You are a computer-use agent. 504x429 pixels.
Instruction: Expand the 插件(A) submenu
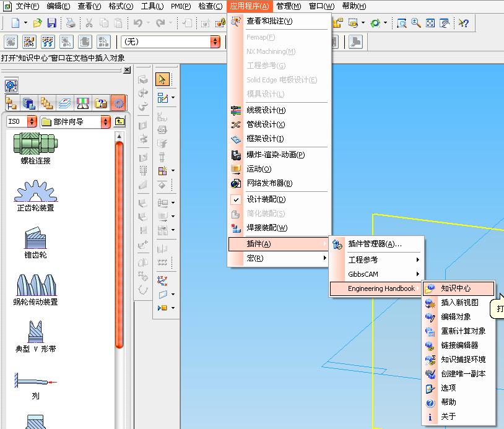[x=279, y=244]
